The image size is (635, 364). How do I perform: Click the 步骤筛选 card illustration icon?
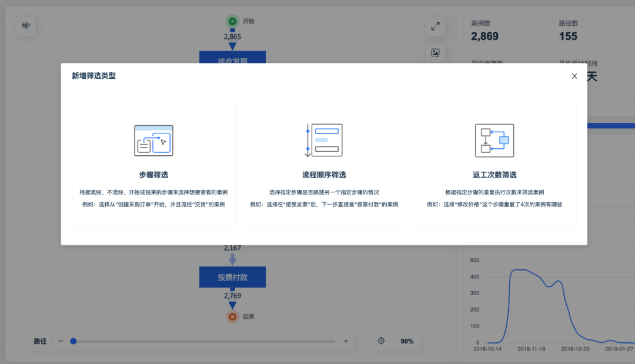153,140
